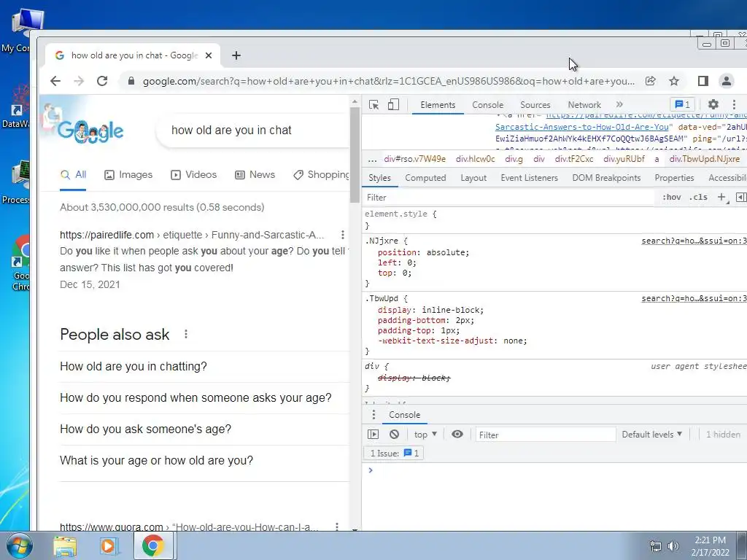Image resolution: width=747 pixels, height=560 pixels.
Task: Select div.yuRUbf in breadcrumb
Action: point(624,159)
